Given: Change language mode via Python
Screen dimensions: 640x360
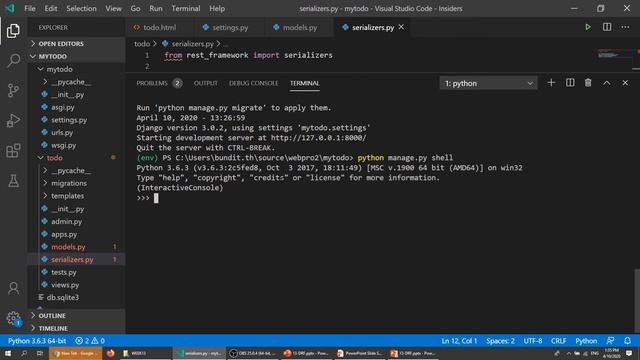Looking at the screenshot, I should (x=586, y=340).
